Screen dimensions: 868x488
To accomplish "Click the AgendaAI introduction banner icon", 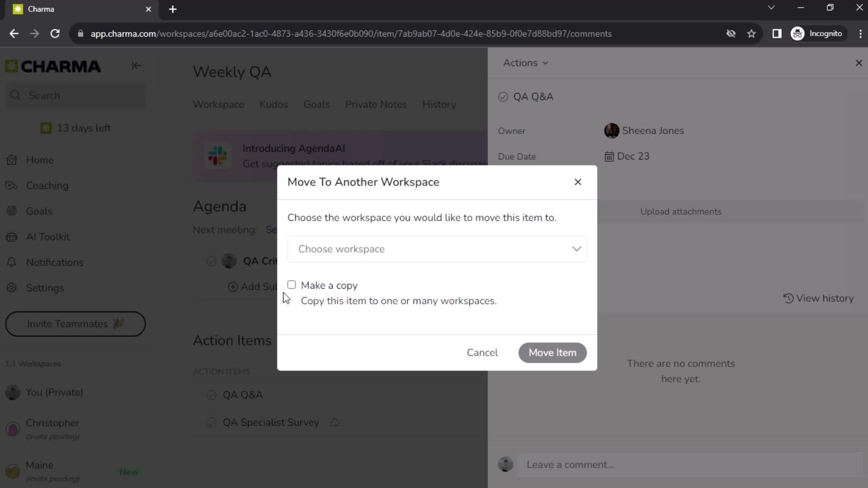I will [218, 156].
